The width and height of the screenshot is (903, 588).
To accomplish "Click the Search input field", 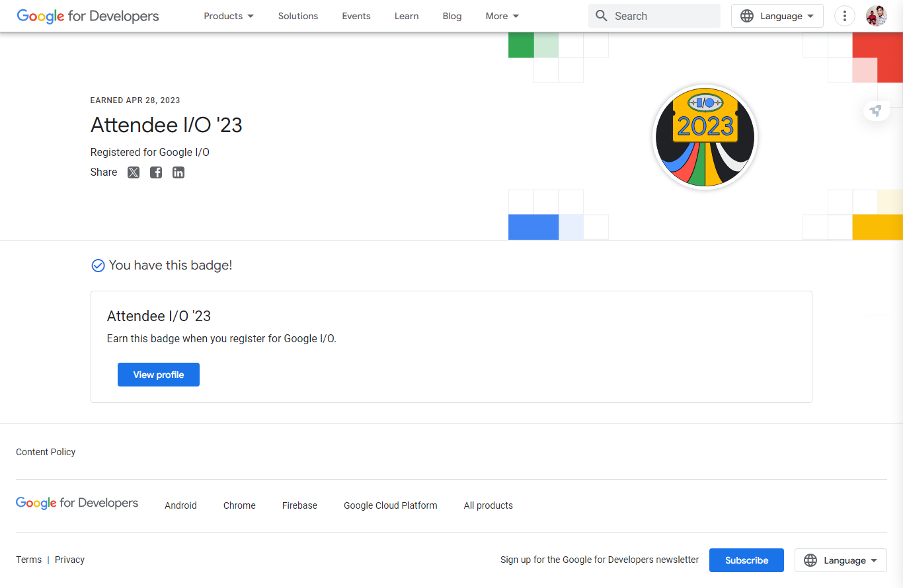I will click(x=654, y=16).
